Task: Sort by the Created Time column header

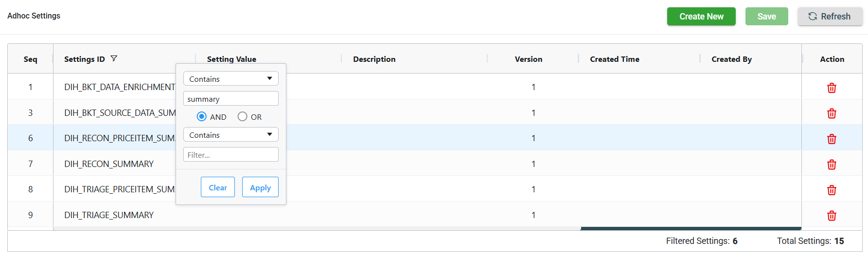Action: click(x=614, y=59)
